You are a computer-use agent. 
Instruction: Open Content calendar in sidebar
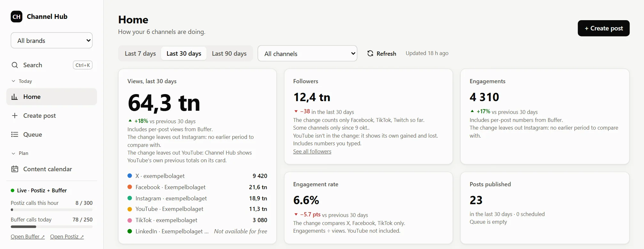(x=52, y=169)
